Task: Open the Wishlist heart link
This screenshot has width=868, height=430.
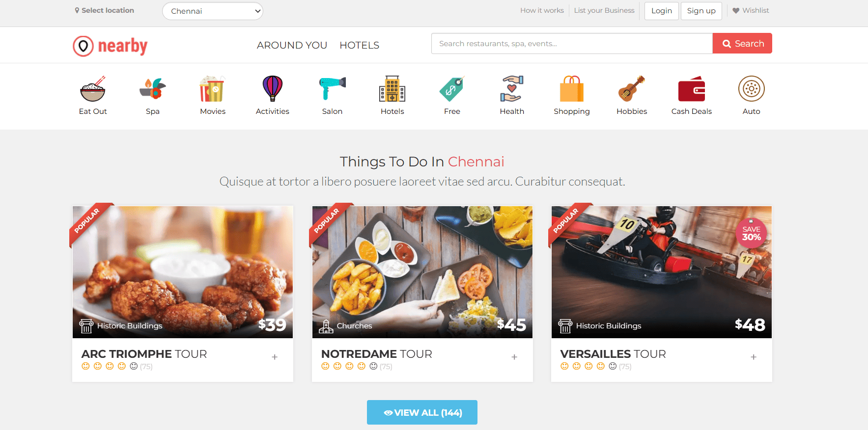Action: [x=751, y=10]
